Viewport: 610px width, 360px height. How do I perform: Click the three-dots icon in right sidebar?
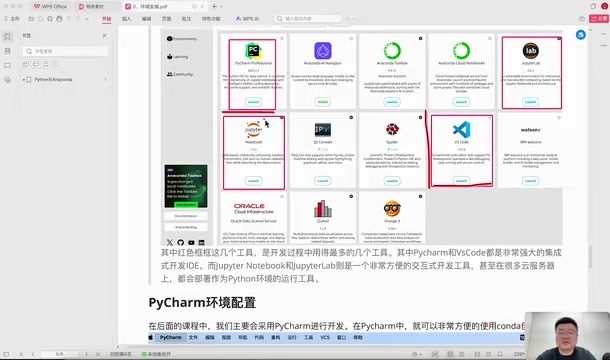click(x=603, y=46)
